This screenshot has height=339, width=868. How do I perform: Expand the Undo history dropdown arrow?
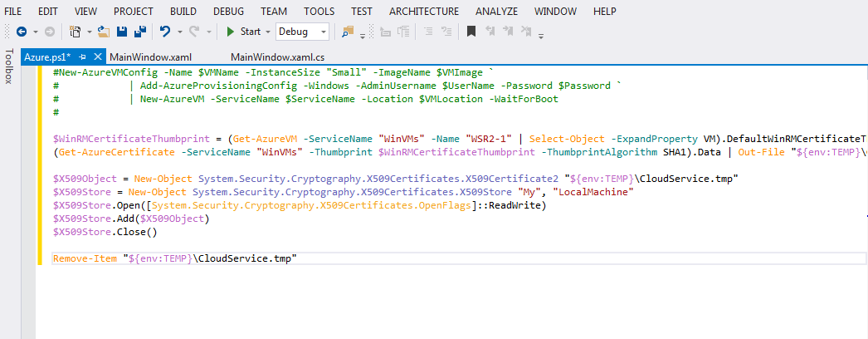click(179, 32)
